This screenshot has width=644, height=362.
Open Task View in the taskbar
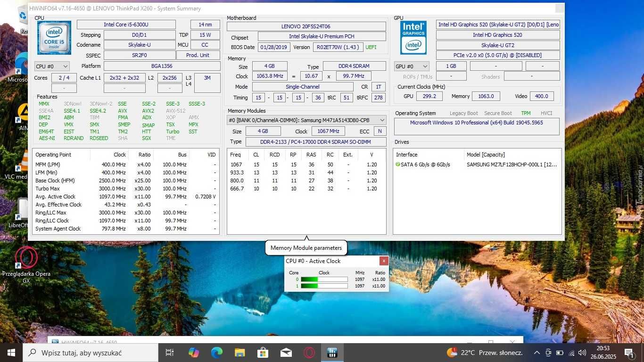(170, 353)
